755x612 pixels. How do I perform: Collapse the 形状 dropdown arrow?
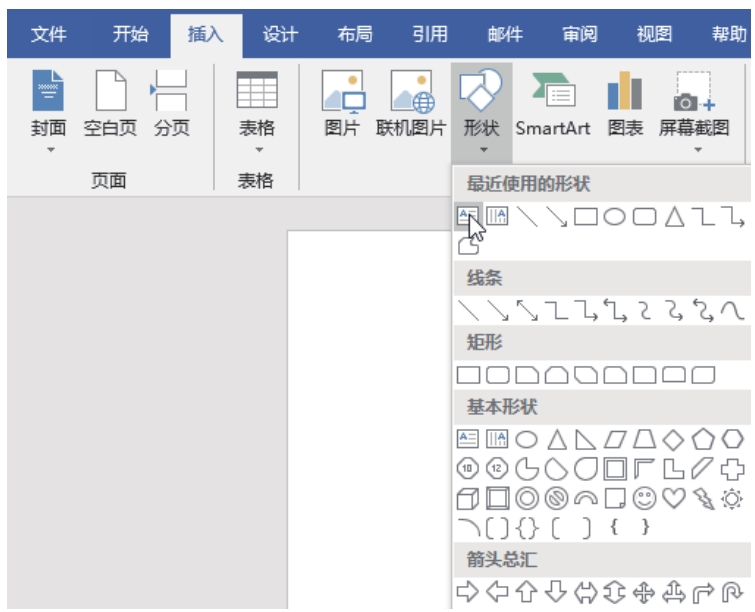point(483,150)
